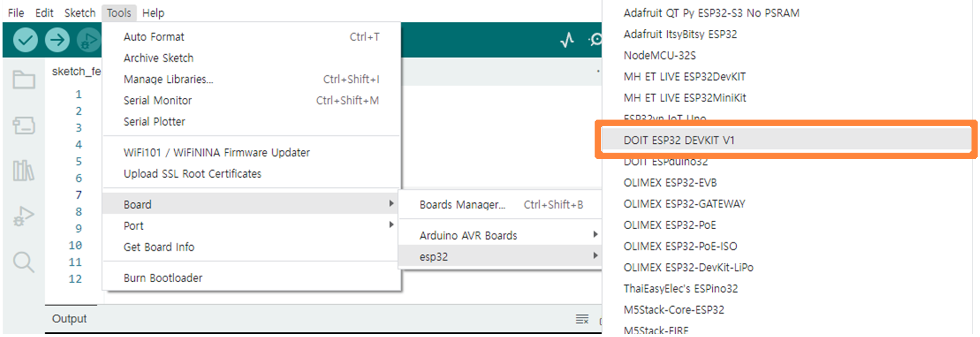The width and height of the screenshot is (980, 337).
Task: Open the File menu
Action: [x=16, y=13]
